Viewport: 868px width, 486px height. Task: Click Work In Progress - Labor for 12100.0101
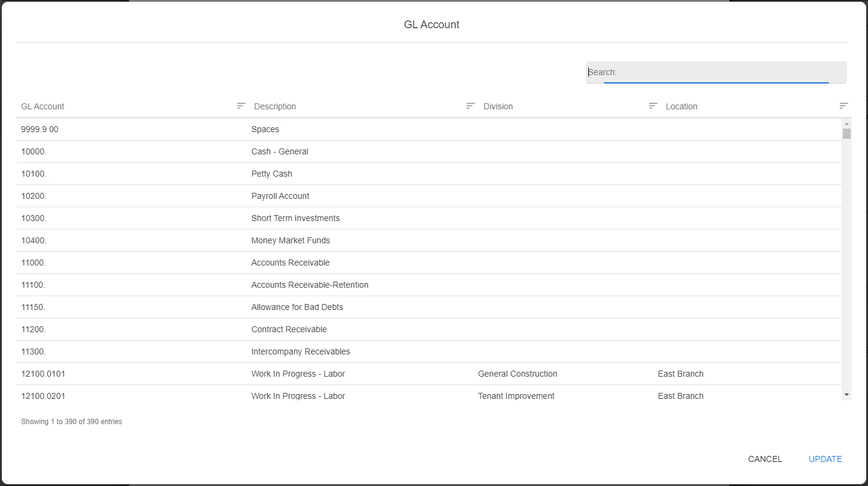(298, 374)
